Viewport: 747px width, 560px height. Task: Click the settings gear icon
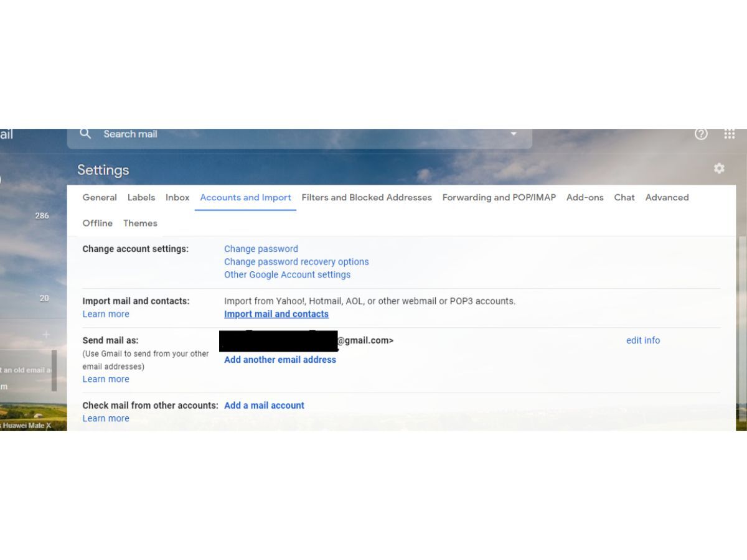click(x=719, y=169)
